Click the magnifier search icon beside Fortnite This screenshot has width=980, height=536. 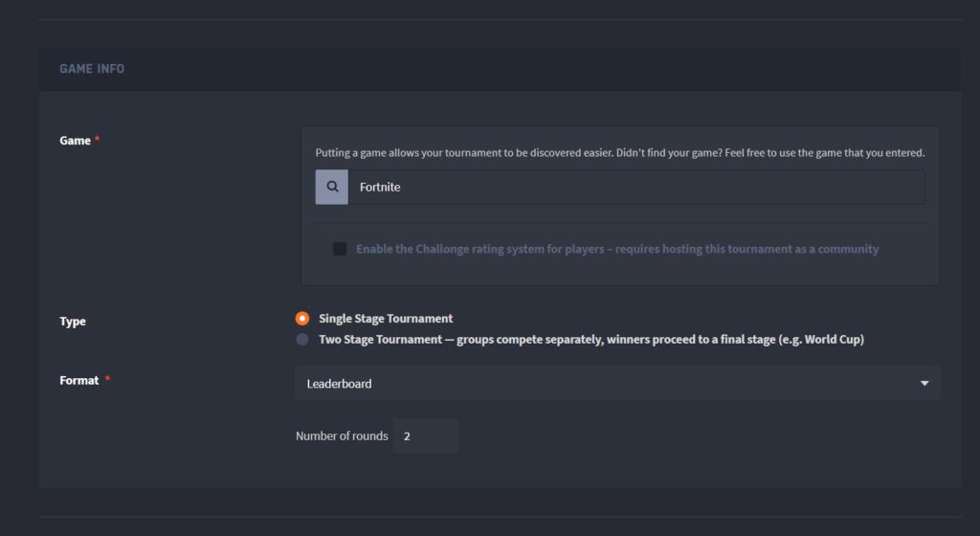point(332,188)
